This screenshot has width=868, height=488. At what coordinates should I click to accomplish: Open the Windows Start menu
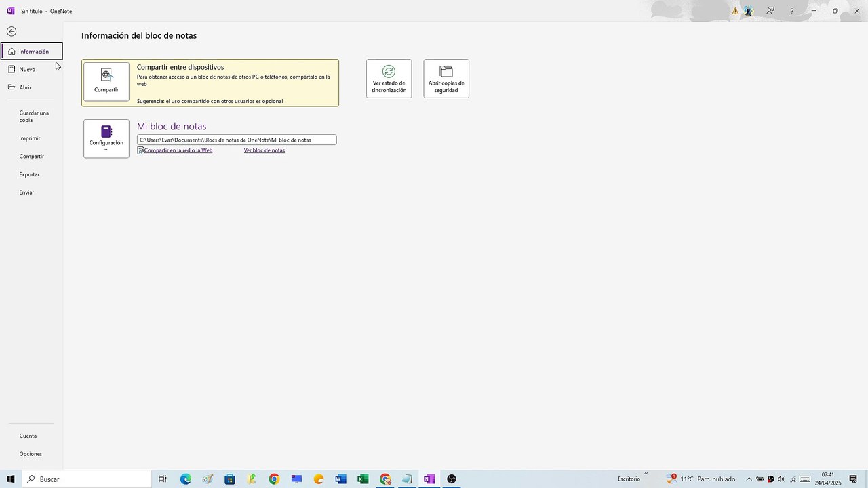tap(11, 479)
